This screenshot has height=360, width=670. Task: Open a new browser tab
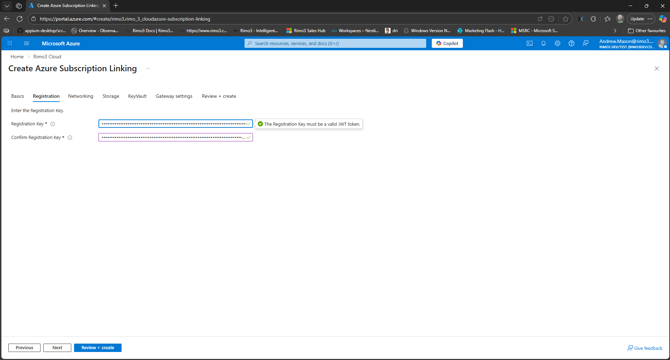[115, 6]
